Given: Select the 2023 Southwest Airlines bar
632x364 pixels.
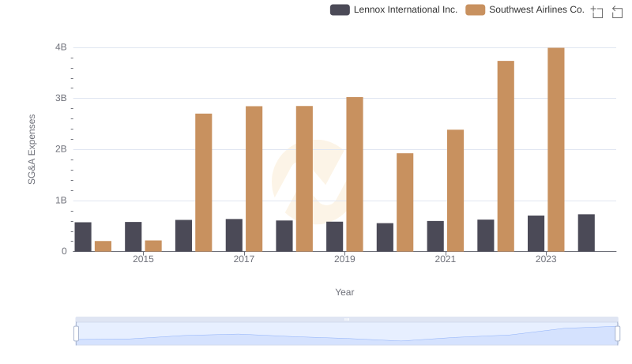Looking at the screenshot, I should 556,149.
